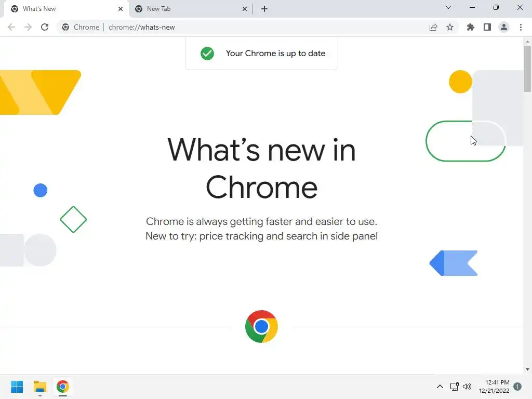The width and height of the screenshot is (532, 399).
Task: Click the page vertical scrollbar thumb
Action: pyautogui.click(x=527, y=69)
